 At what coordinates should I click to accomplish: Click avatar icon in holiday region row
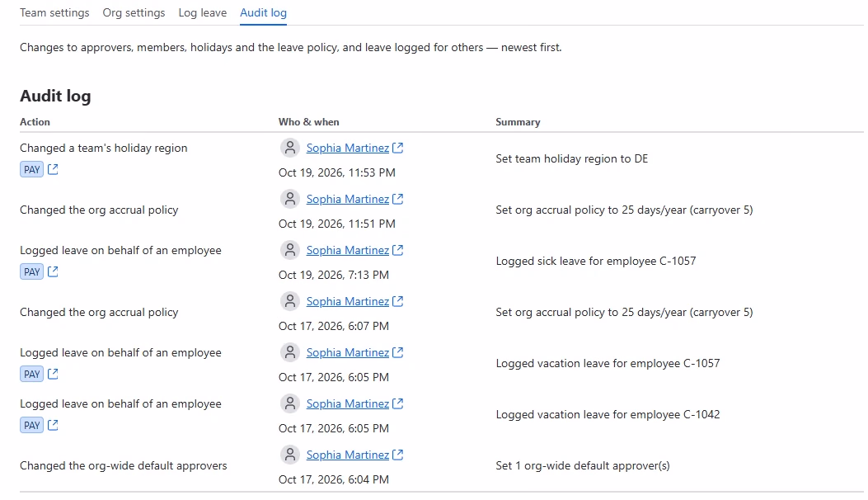(289, 148)
